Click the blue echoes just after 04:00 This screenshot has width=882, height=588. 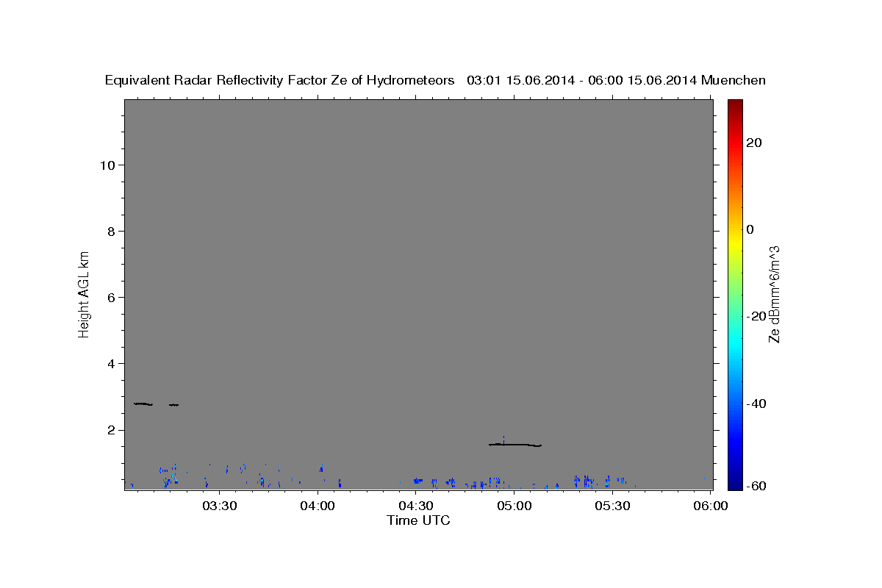321,467
